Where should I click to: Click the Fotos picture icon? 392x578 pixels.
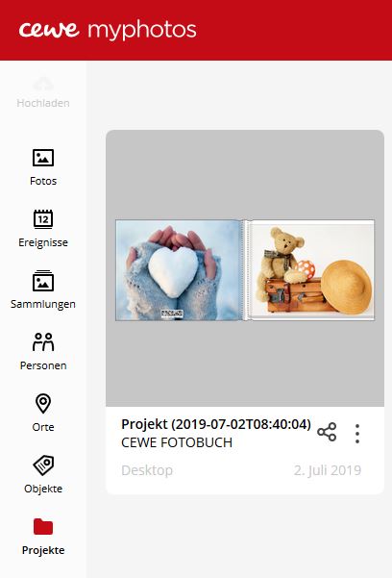pyautogui.click(x=43, y=158)
